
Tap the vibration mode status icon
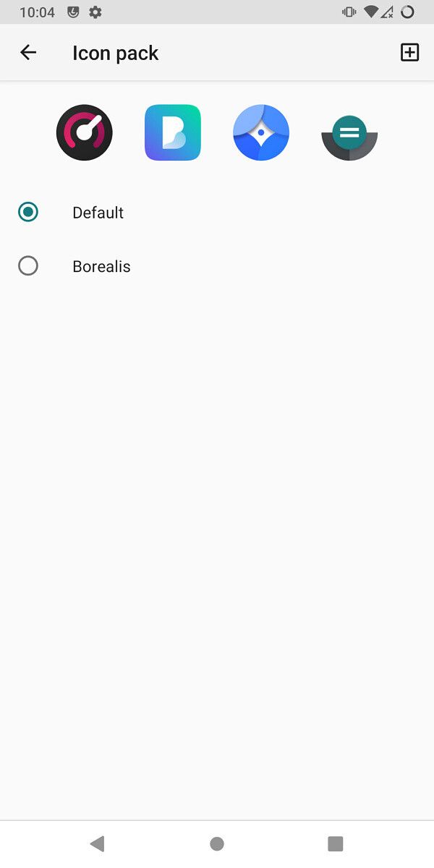tap(350, 12)
